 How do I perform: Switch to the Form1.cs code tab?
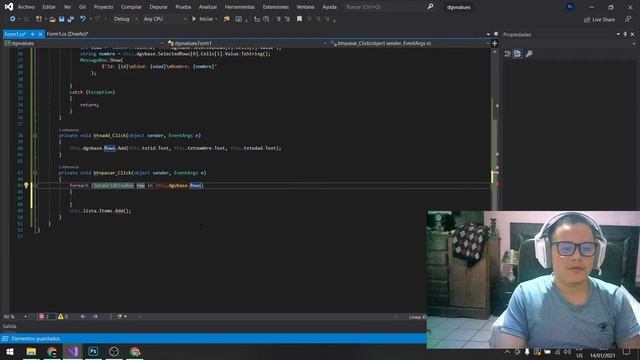click(x=15, y=34)
